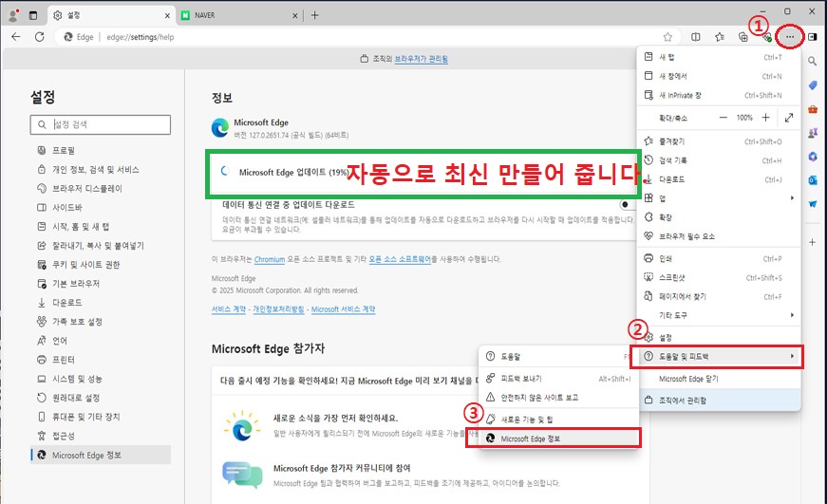
Task: Open the sidebar games icon
Action: click(x=812, y=133)
